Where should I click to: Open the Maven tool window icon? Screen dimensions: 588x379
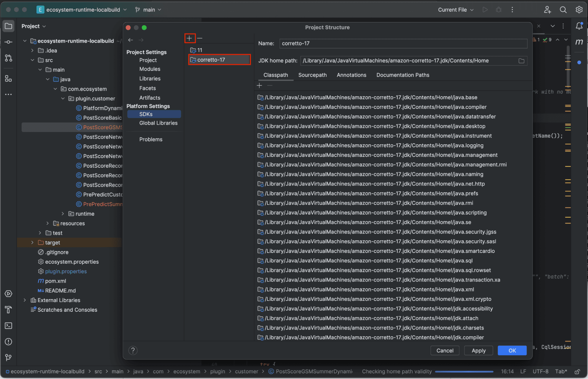point(579,42)
